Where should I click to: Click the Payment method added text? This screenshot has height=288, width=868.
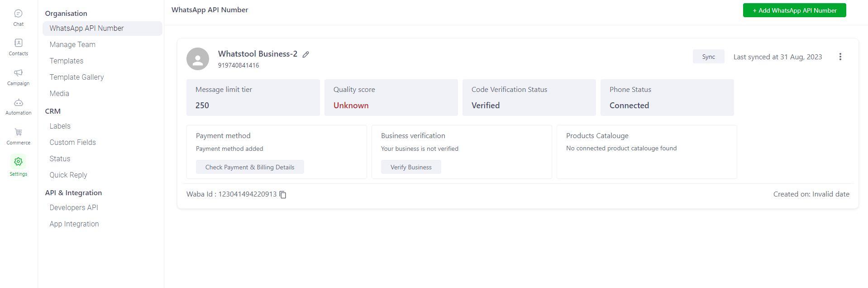coord(229,149)
